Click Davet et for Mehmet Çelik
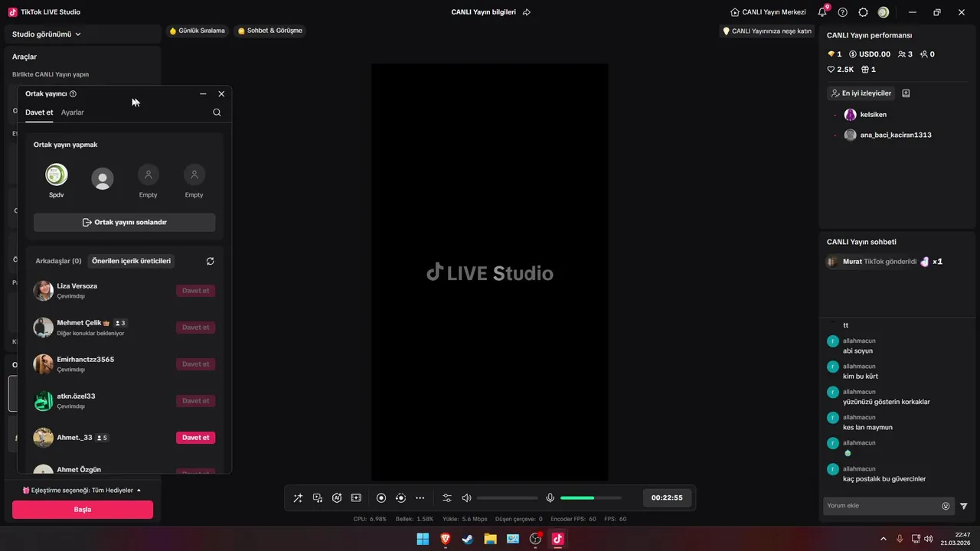The image size is (980, 551). pyautogui.click(x=195, y=328)
